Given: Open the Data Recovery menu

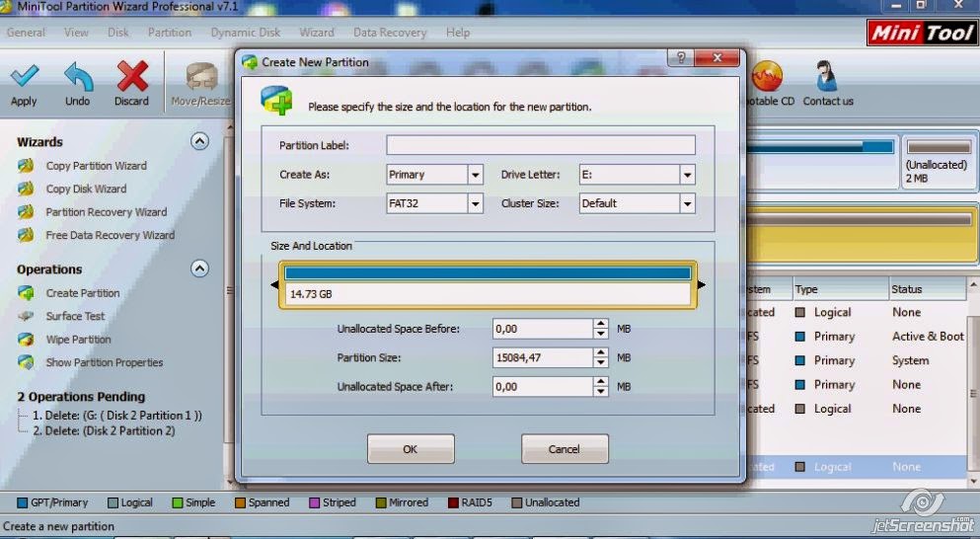Looking at the screenshot, I should coord(390,33).
